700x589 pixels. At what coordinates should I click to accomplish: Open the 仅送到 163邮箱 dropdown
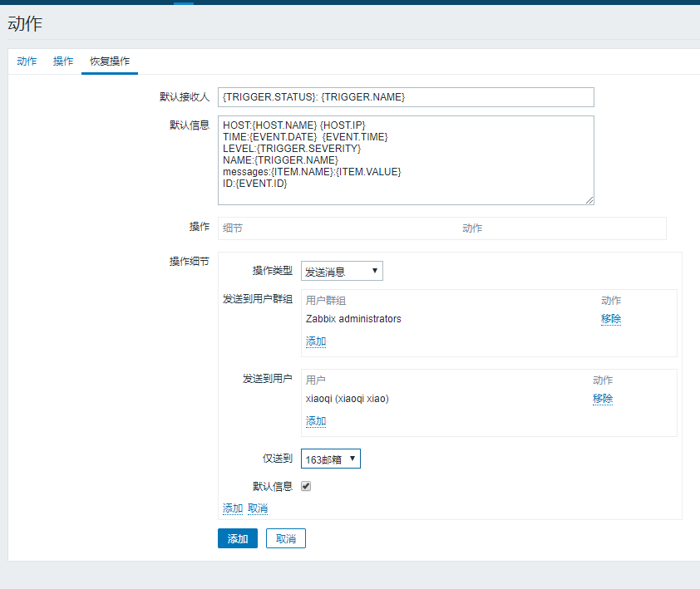[x=331, y=459]
